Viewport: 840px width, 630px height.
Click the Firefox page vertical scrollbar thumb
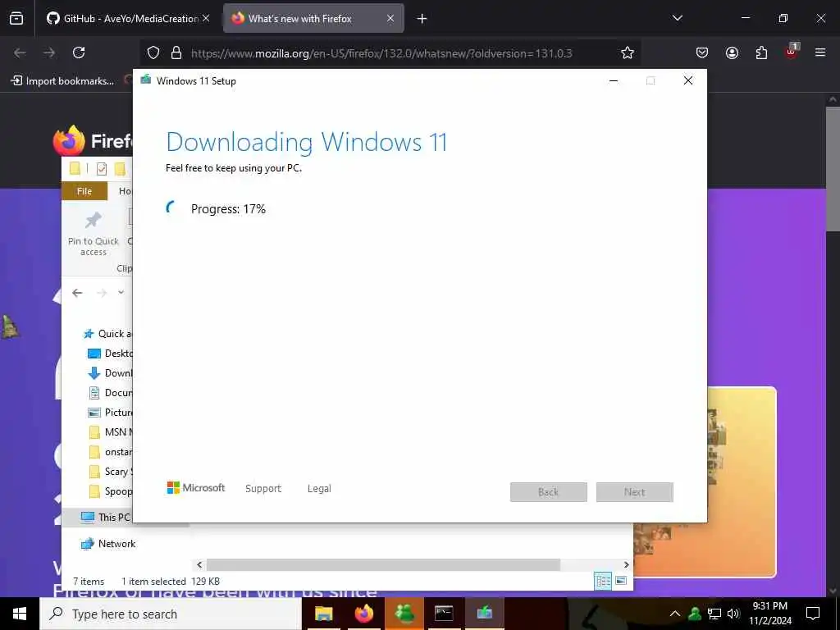point(833,169)
